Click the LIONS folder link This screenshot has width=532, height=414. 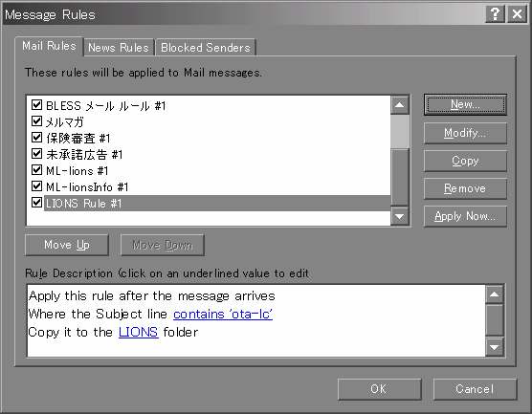pos(139,333)
